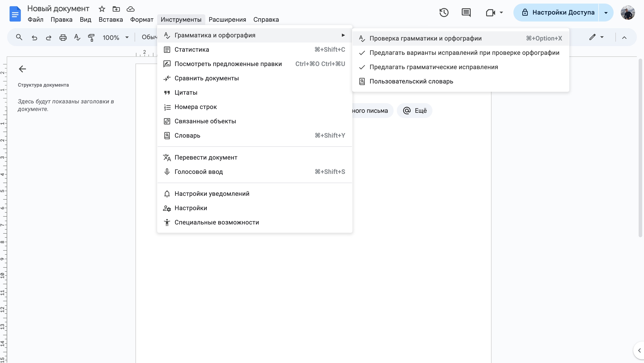Click the document title Новый документ

[x=58, y=9]
